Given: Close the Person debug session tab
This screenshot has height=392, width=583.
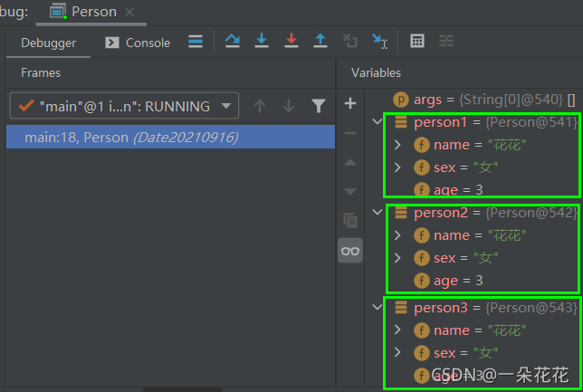Looking at the screenshot, I should (x=129, y=12).
